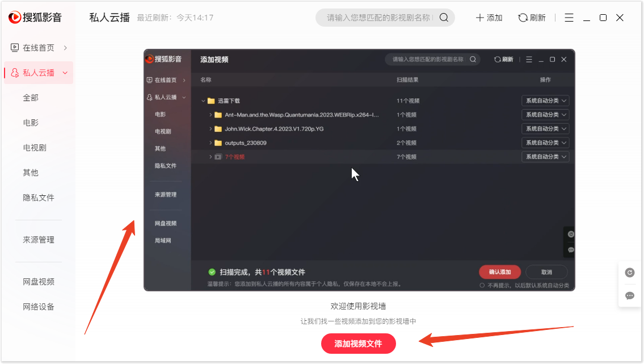The image size is (644, 364).
Task: Open the 系统自动分类 dropdown for John.Wick row
Action: tap(545, 128)
